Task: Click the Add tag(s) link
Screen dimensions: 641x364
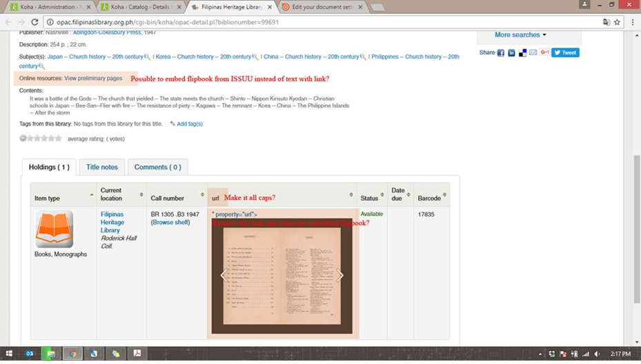Action: 189,124
